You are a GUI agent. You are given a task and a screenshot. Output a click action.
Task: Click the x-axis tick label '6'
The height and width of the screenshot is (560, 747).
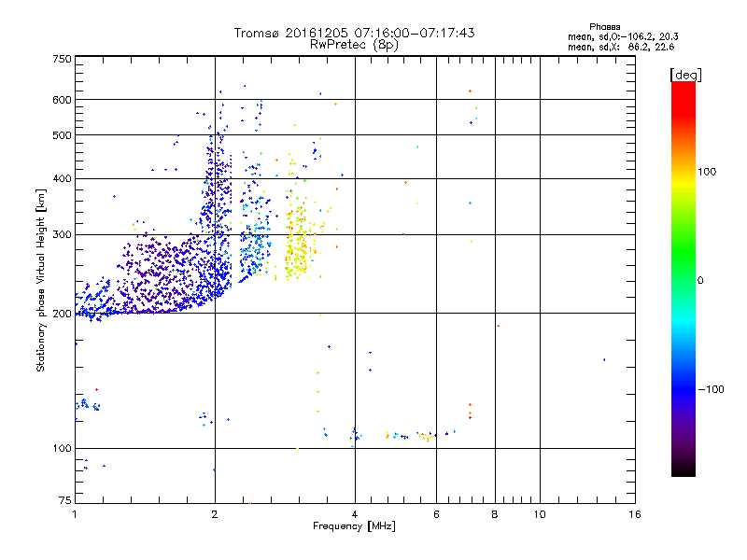[436, 514]
